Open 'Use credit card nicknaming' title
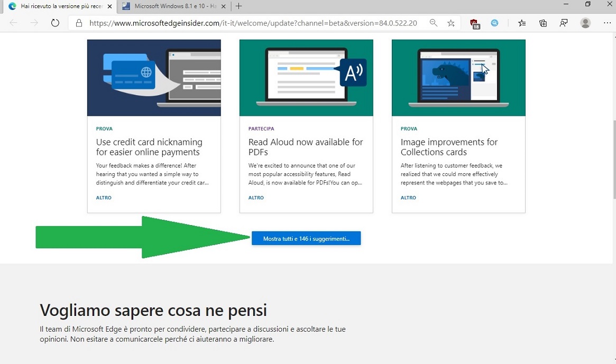This screenshot has height=364, width=616. (149, 147)
